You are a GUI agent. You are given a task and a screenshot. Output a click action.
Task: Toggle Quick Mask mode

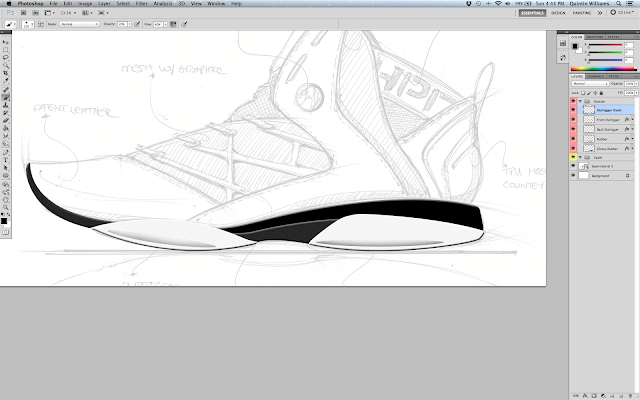(x=5, y=232)
